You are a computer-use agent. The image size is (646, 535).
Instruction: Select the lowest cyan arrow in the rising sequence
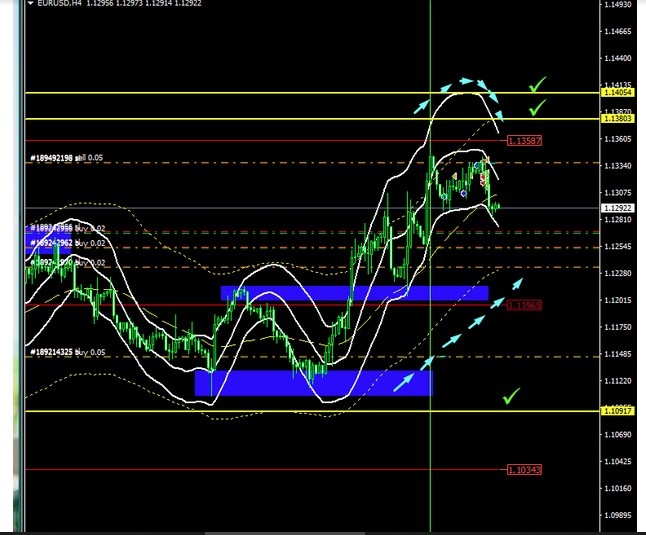[404, 381]
